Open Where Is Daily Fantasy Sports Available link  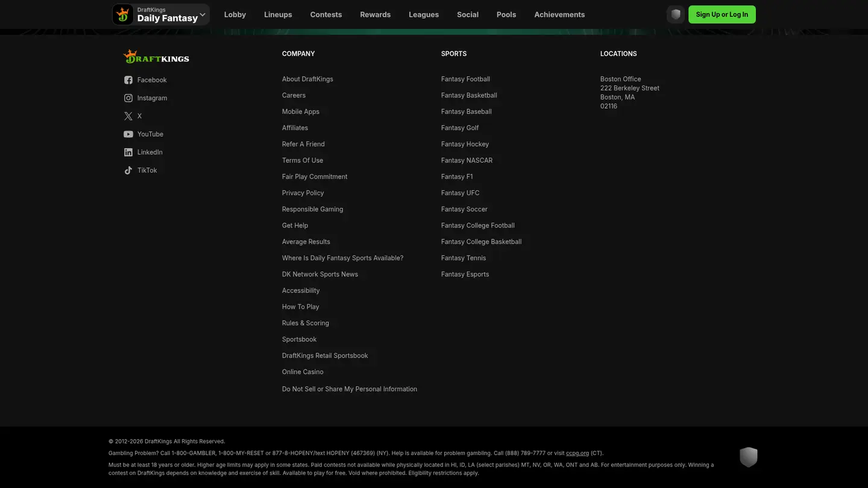point(342,258)
